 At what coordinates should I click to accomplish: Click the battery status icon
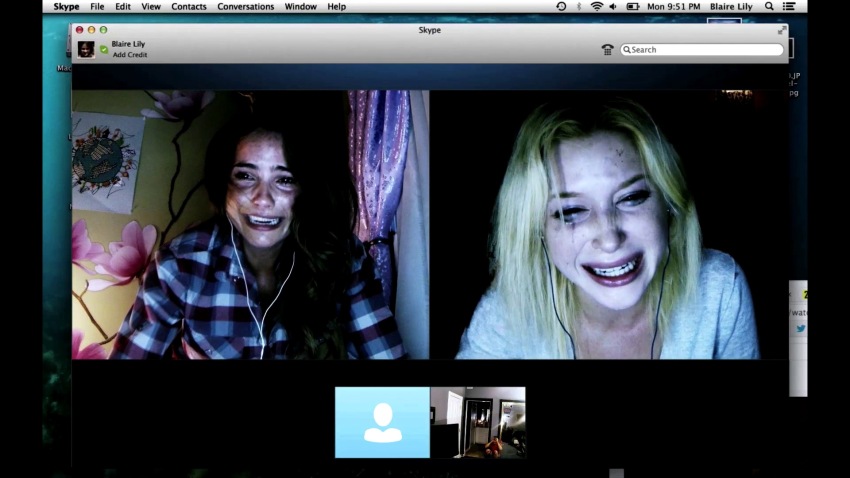click(632, 7)
